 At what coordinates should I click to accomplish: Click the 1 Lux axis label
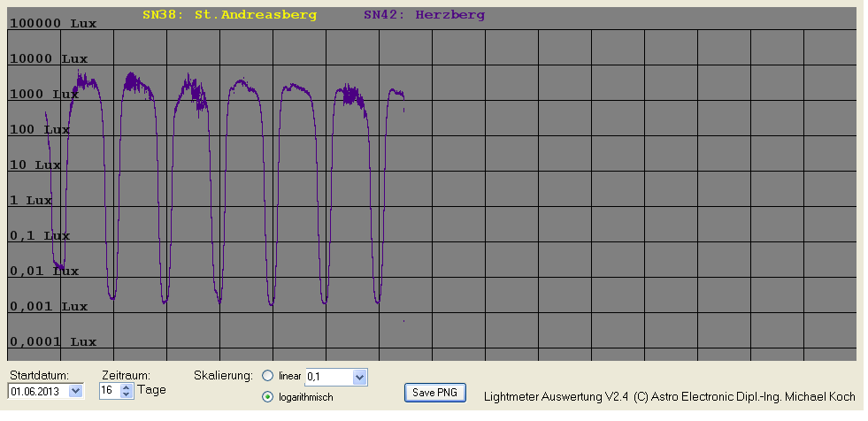pos(31,201)
